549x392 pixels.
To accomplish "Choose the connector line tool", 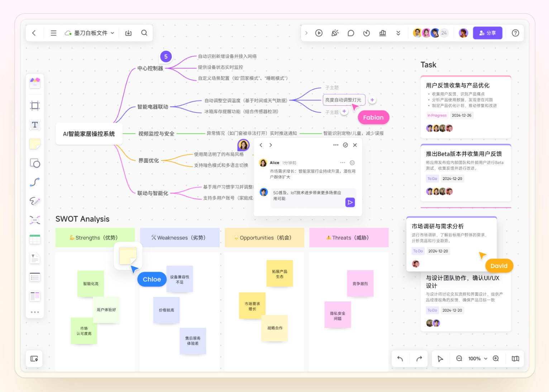I will click(x=35, y=182).
